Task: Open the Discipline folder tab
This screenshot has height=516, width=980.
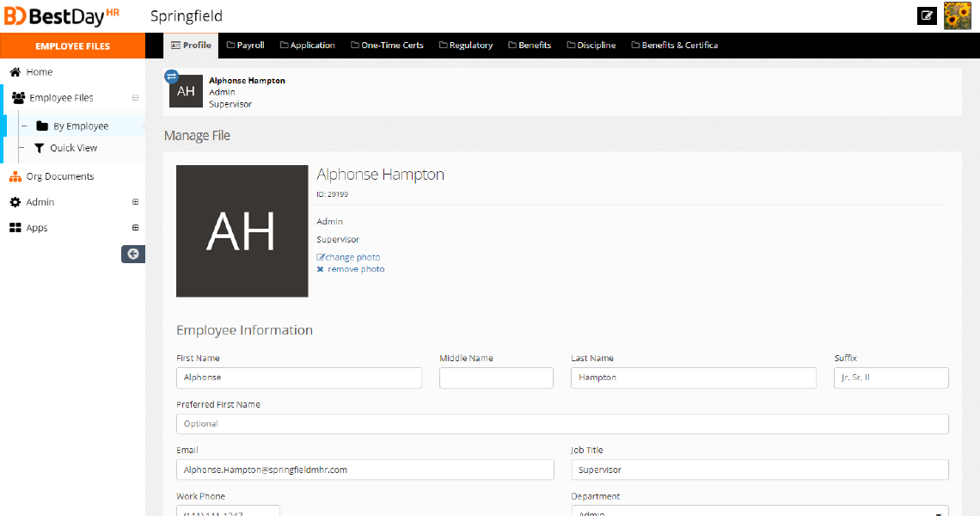Action: tap(591, 45)
